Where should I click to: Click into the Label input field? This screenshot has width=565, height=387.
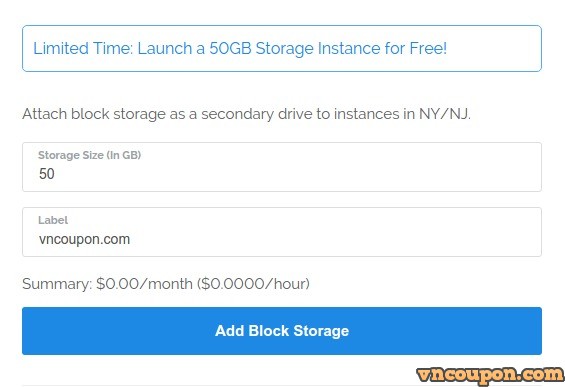[282, 232]
